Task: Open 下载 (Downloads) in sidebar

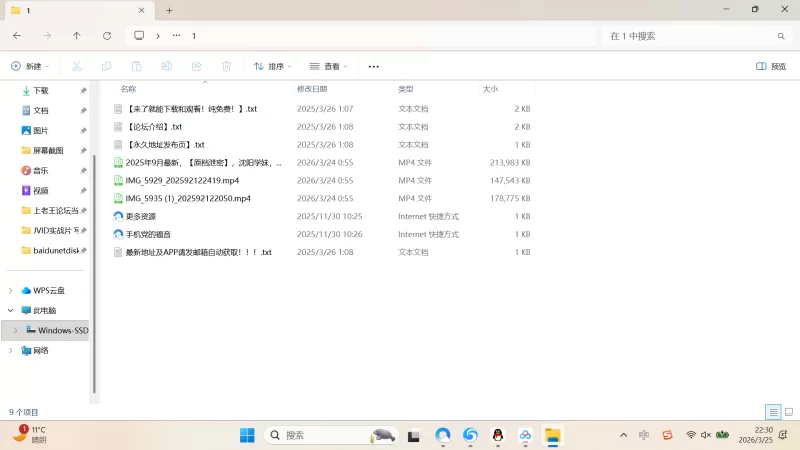Action: 40,90
